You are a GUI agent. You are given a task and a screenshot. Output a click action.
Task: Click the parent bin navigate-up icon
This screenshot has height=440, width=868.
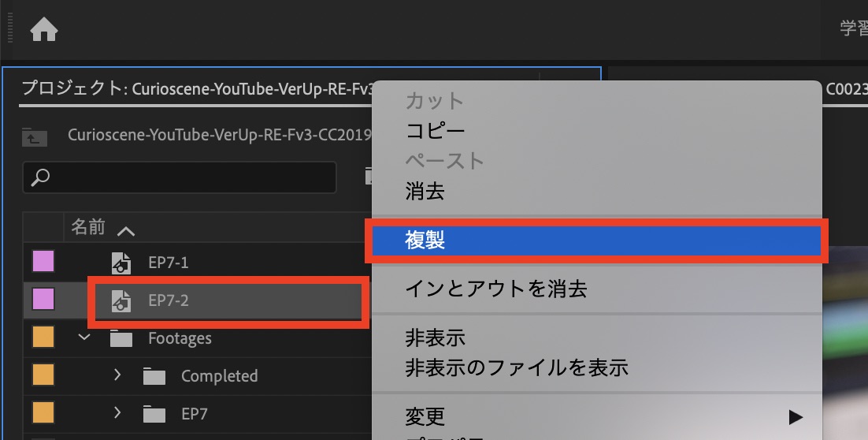click(x=35, y=137)
